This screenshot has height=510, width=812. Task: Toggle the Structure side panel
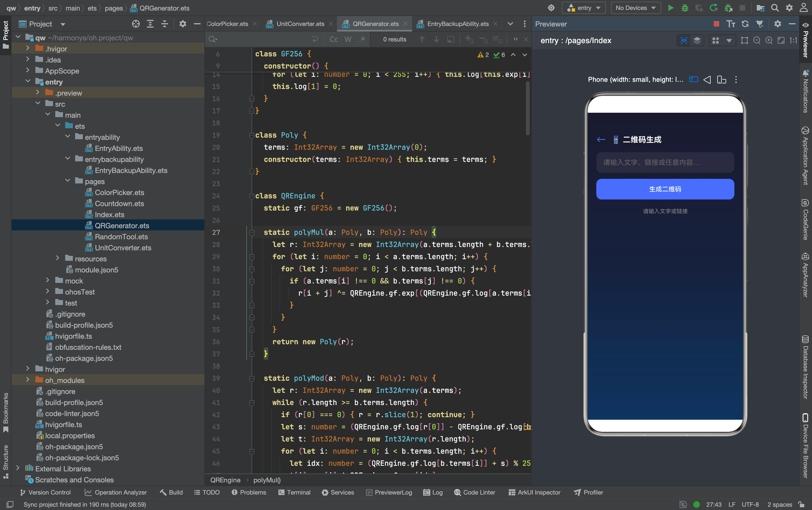[6, 461]
